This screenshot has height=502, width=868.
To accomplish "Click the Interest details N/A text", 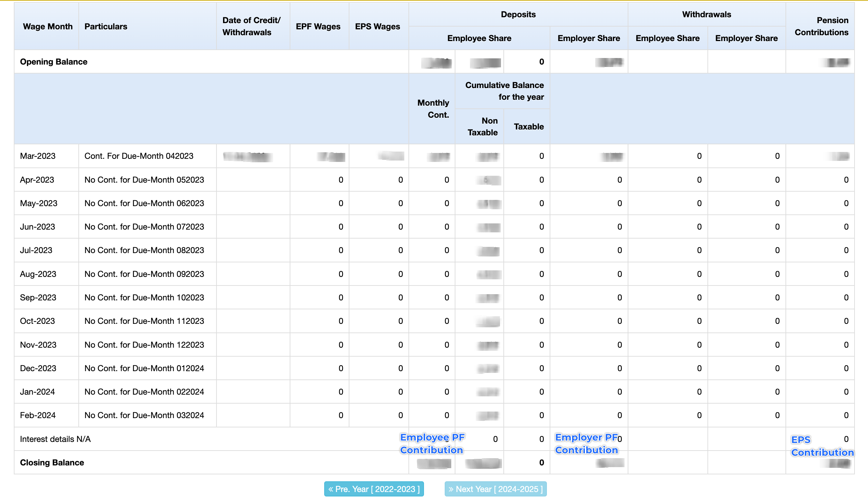I will click(55, 439).
